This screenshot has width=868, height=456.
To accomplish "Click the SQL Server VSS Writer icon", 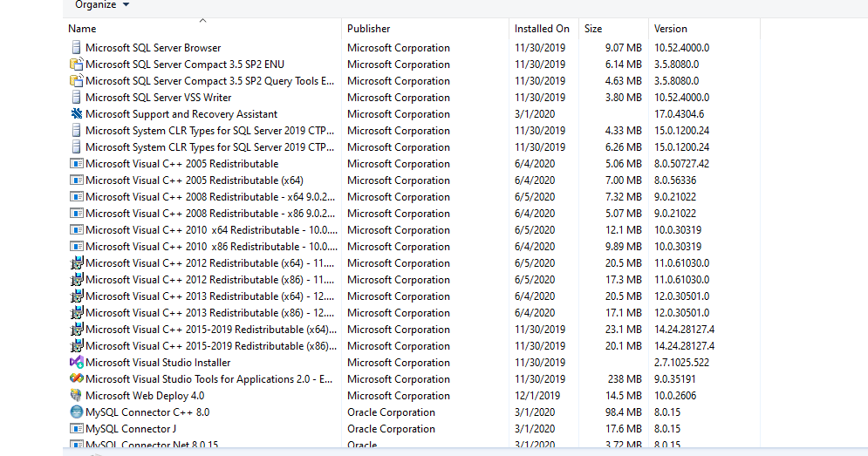I will [77, 98].
